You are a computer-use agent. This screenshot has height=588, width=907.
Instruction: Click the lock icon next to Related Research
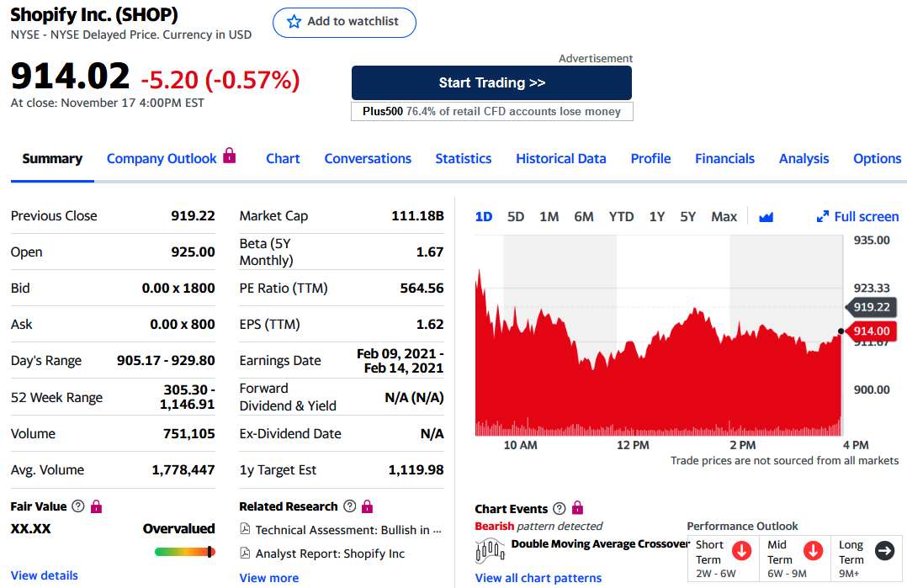368,506
